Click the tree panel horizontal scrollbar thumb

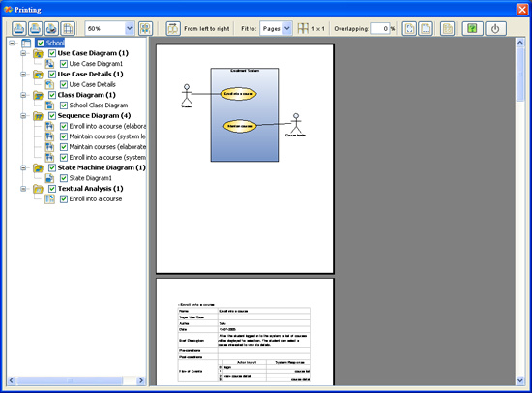(70, 380)
